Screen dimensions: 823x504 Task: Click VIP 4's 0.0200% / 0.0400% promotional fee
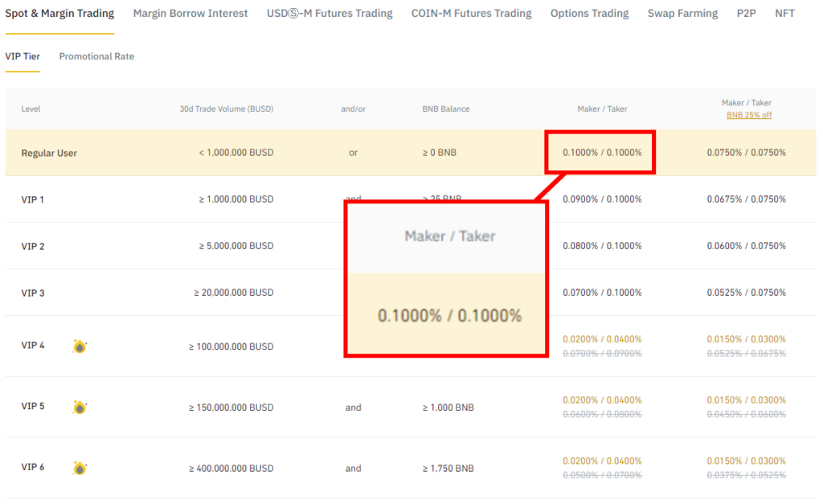[602, 339]
